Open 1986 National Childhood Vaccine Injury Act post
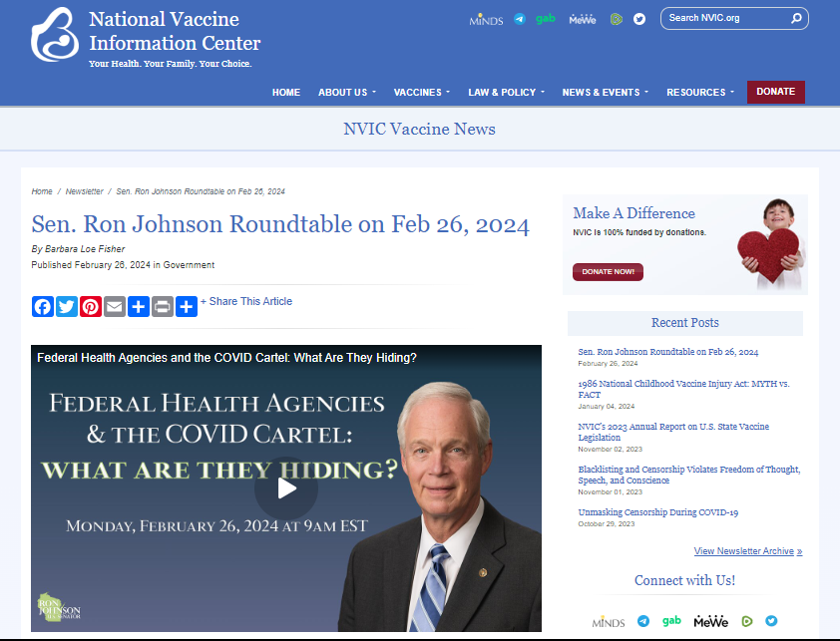Image resolution: width=840 pixels, height=641 pixels. pos(683,390)
